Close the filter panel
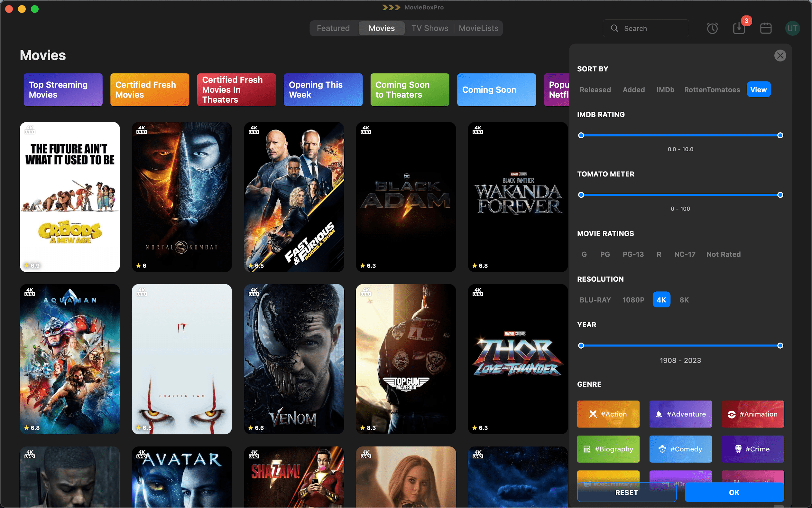The width and height of the screenshot is (812, 508). [x=780, y=55]
